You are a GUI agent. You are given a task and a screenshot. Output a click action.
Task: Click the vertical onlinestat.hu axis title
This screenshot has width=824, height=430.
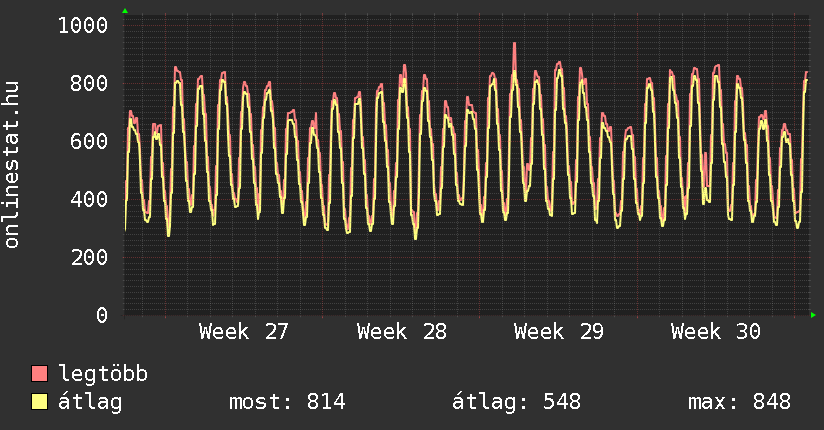(x=12, y=164)
